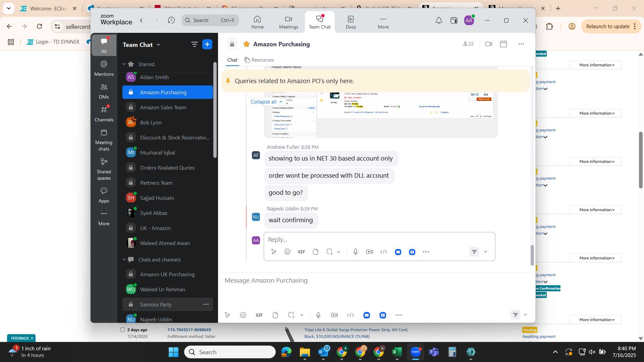The height and width of the screenshot is (362, 644).
Task: Select the All chats sidebar icon
Action: [104, 45]
